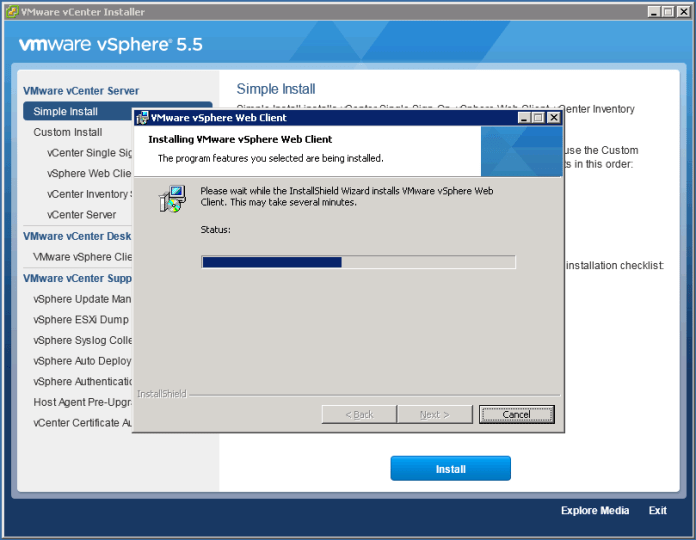696x540 pixels.
Task: Click the blue Install button
Action: pos(450,468)
